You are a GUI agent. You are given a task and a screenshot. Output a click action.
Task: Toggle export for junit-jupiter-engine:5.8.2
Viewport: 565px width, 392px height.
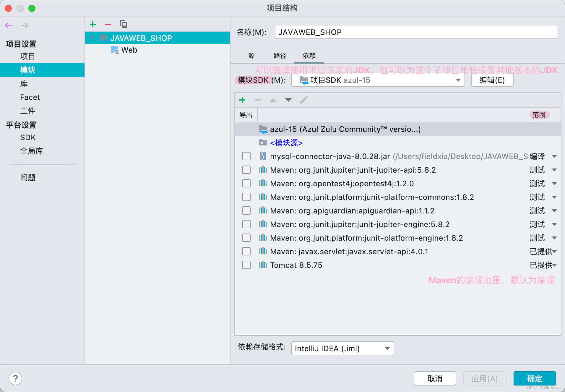pos(246,224)
